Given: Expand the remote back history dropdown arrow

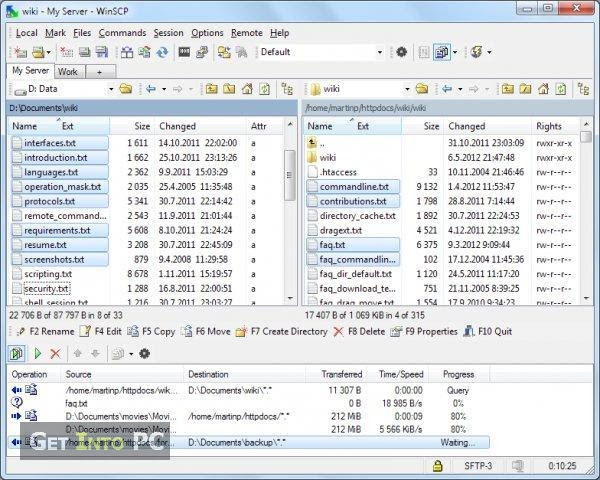Looking at the screenshot, I should [460, 90].
